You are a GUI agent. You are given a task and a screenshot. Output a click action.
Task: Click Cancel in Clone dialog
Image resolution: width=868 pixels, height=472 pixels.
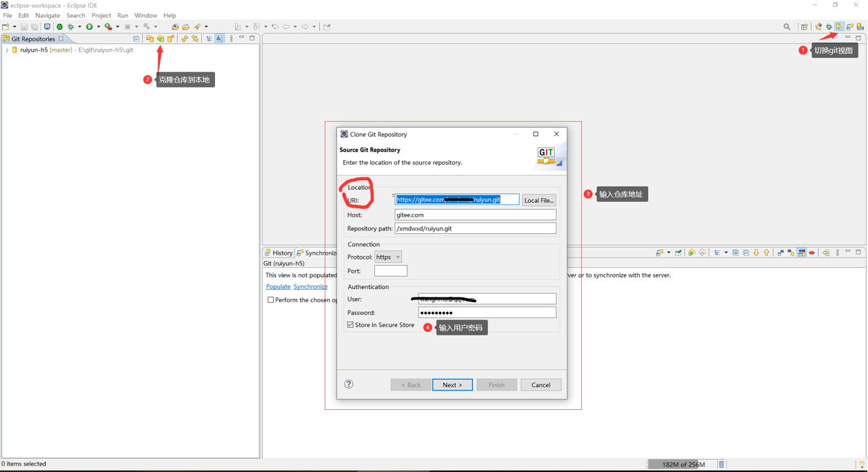(541, 385)
